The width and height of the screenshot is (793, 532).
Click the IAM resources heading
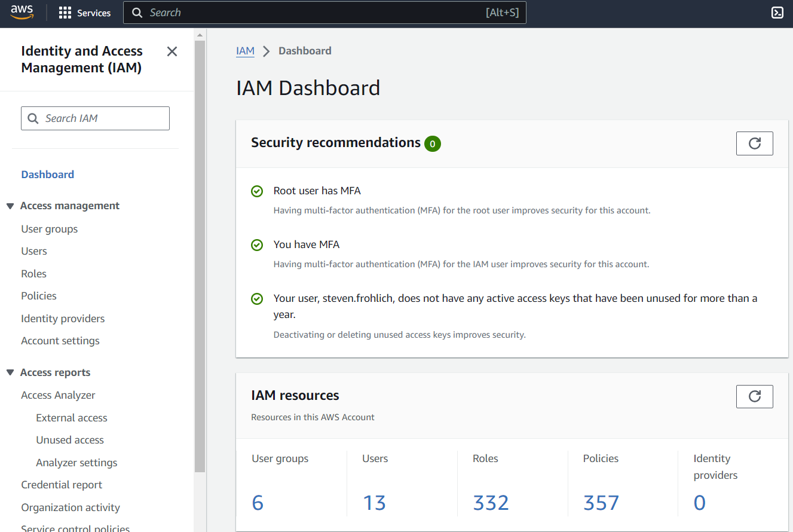coord(295,396)
